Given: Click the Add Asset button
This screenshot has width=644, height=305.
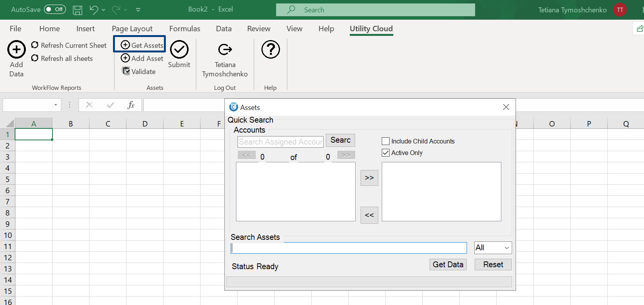Looking at the screenshot, I should pyautogui.click(x=142, y=58).
